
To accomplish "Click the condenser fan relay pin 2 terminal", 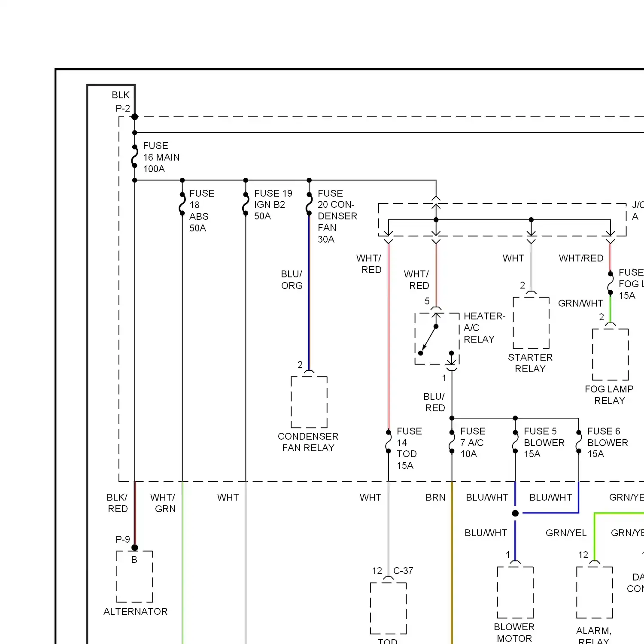I will (309, 372).
